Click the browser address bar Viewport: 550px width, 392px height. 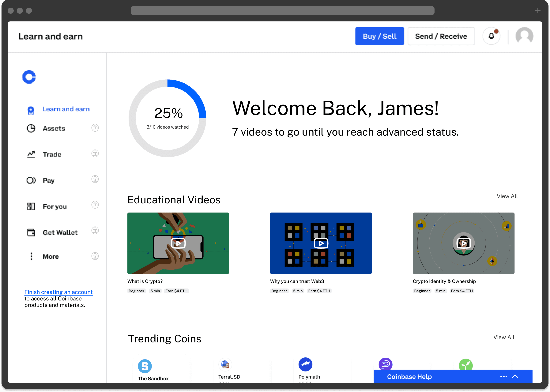282,11
